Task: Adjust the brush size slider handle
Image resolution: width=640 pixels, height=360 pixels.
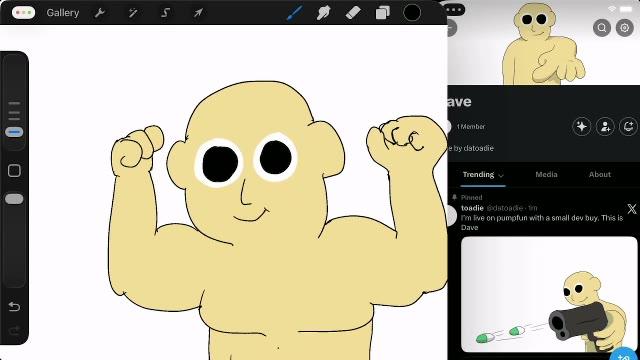Action: click(x=14, y=132)
